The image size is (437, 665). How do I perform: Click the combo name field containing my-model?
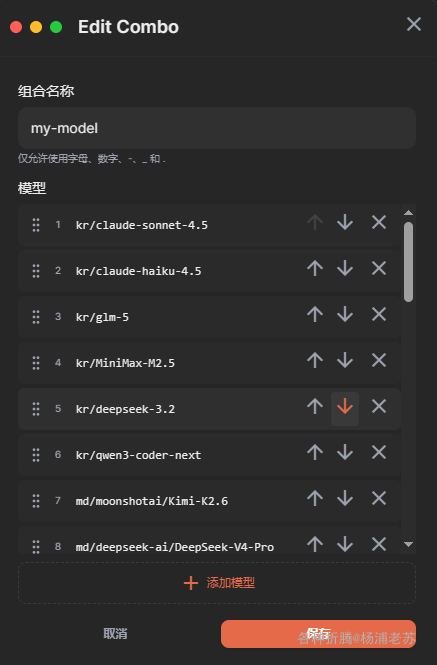coord(217,128)
